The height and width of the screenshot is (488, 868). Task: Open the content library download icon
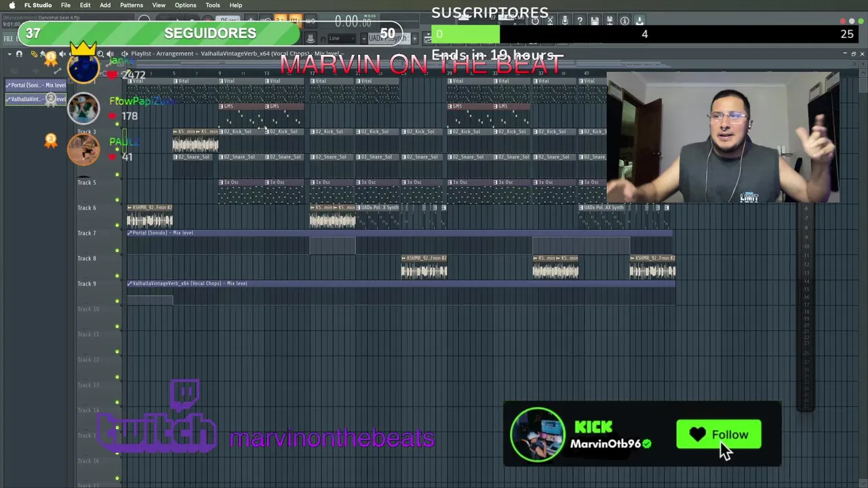click(x=639, y=21)
